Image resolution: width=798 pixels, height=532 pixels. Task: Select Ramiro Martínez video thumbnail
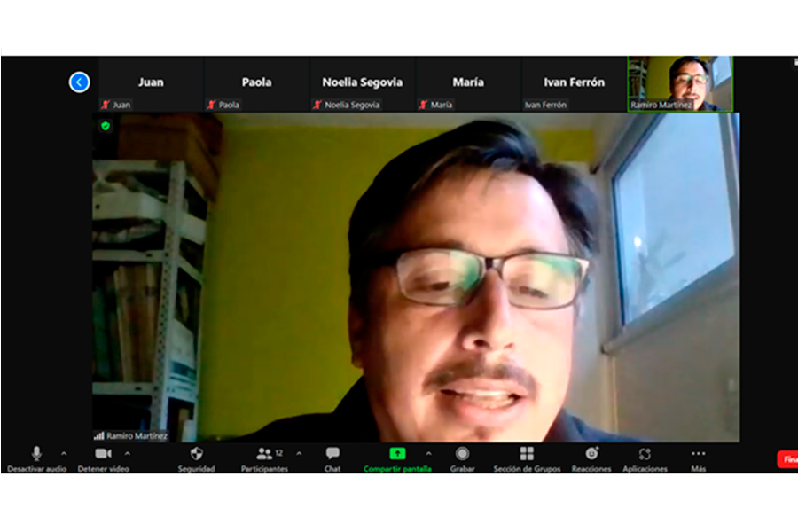click(x=680, y=83)
